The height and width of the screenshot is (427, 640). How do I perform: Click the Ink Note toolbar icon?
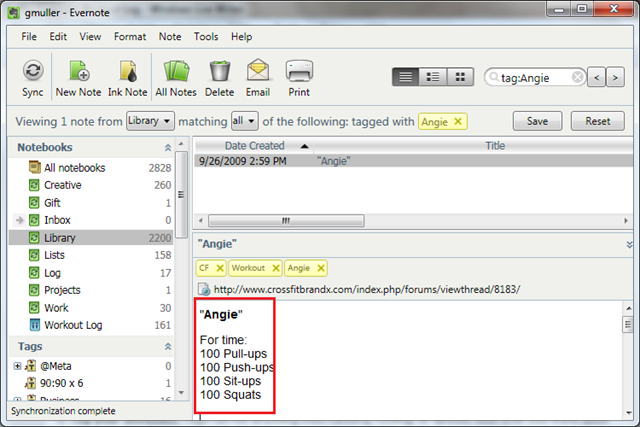click(127, 78)
